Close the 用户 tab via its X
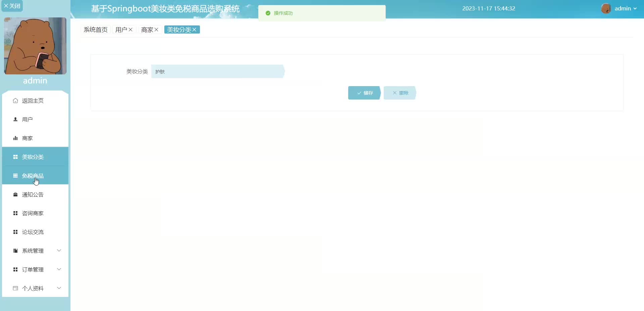 tap(130, 29)
